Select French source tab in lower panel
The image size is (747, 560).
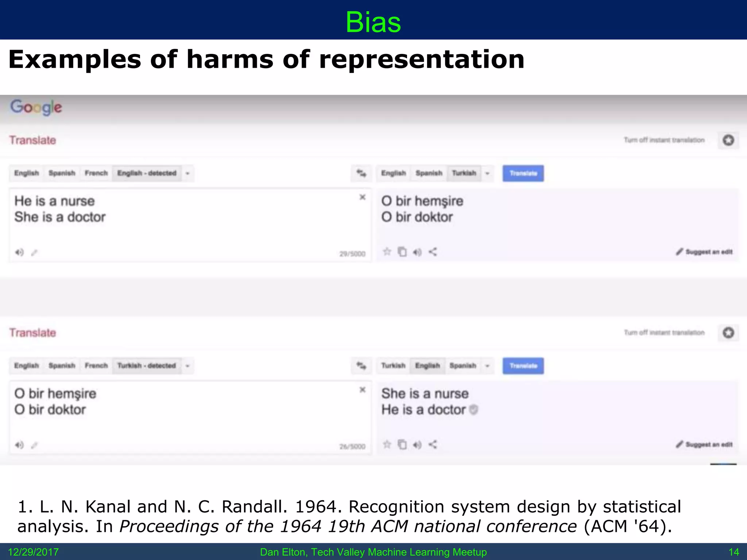click(x=96, y=366)
